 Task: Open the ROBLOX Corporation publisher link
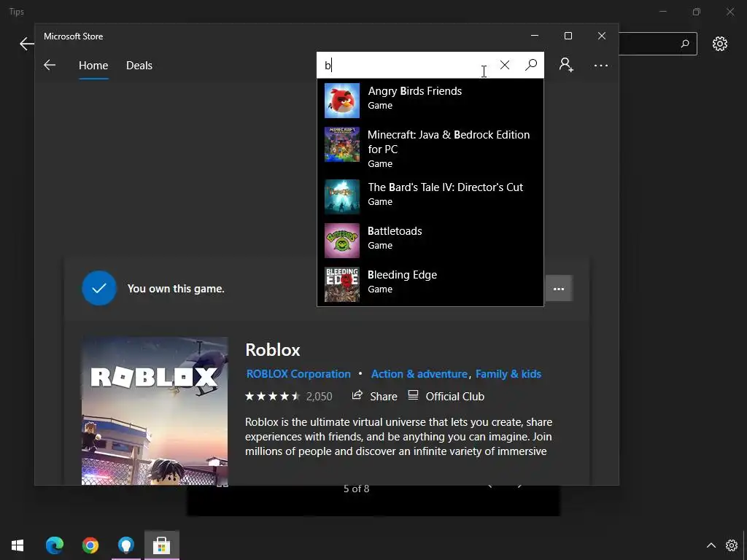point(298,374)
